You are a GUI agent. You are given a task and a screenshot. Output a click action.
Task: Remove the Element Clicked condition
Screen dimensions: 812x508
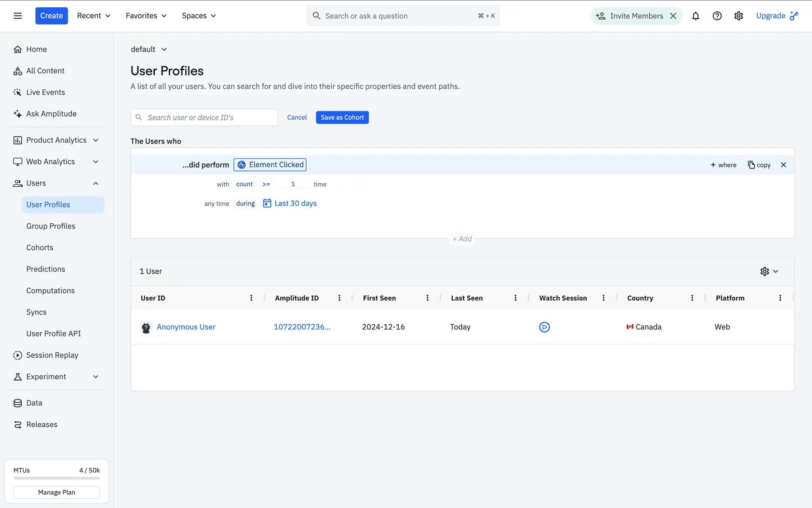pyautogui.click(x=783, y=165)
